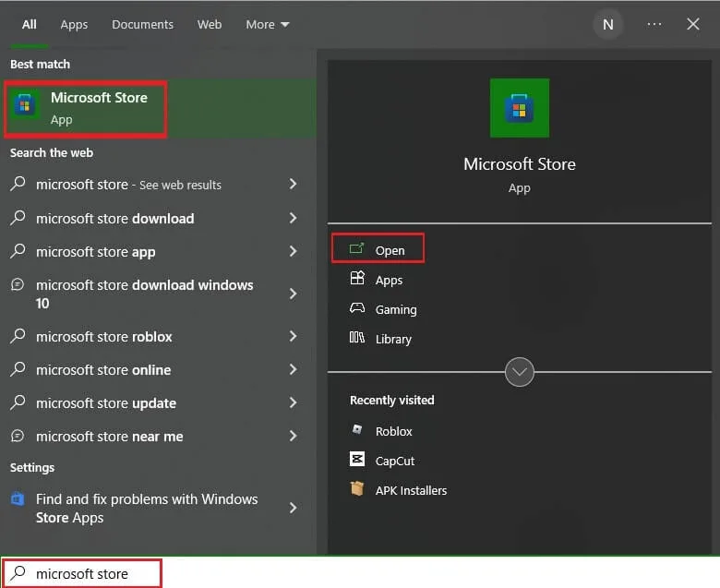Click search icon beside 'See web results'
This screenshot has width=720, height=588.
point(18,184)
